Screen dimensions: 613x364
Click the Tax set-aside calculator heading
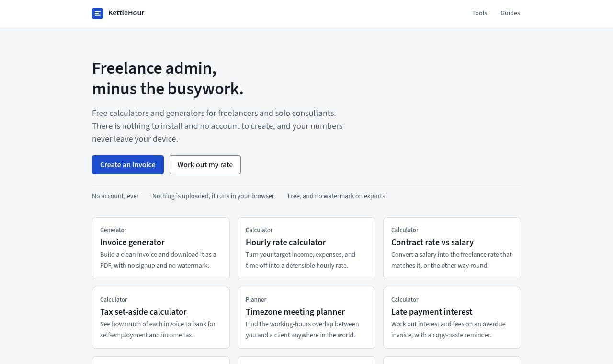[x=143, y=312]
